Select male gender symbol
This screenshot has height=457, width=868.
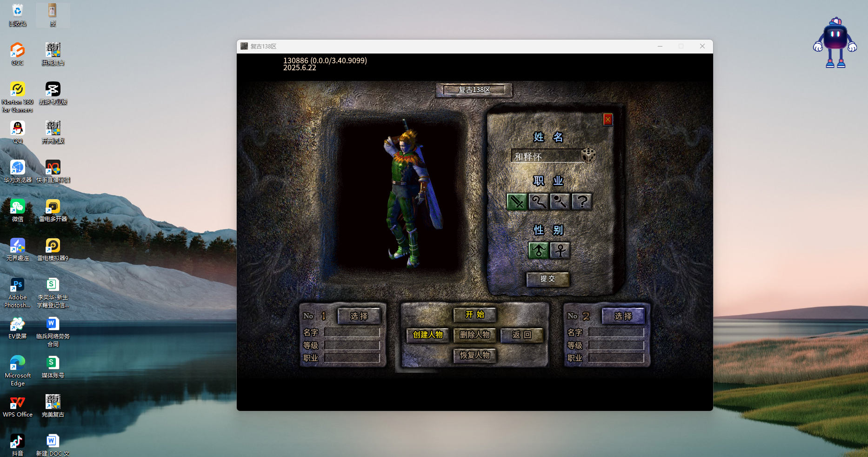click(538, 250)
